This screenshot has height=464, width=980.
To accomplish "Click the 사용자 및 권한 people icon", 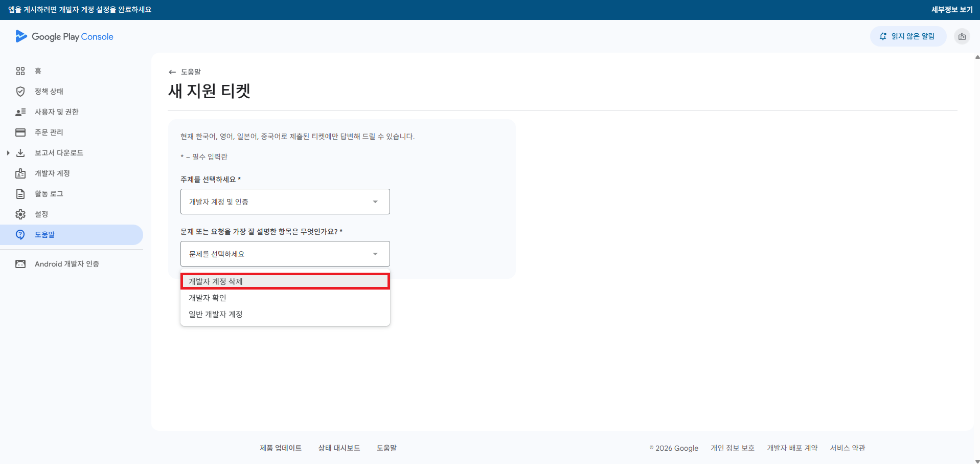I will 20,112.
